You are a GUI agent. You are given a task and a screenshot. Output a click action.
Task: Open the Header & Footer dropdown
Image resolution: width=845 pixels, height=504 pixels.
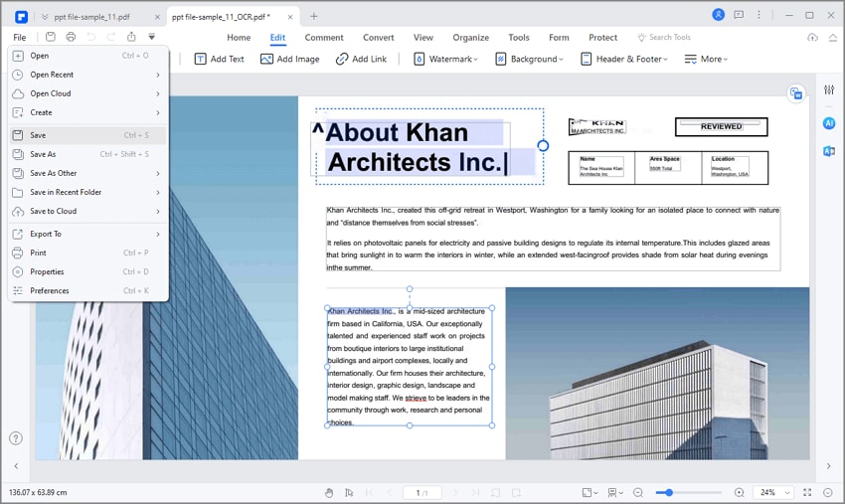(x=624, y=59)
